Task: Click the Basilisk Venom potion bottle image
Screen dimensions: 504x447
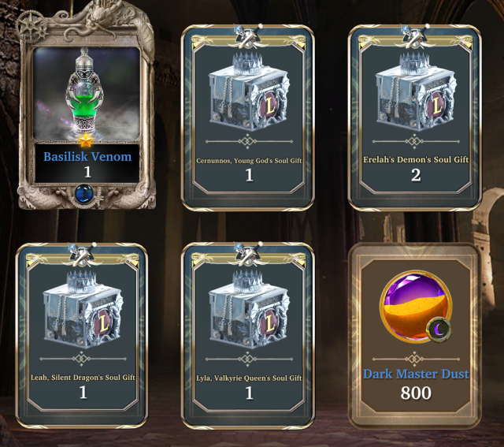Action: (x=86, y=93)
